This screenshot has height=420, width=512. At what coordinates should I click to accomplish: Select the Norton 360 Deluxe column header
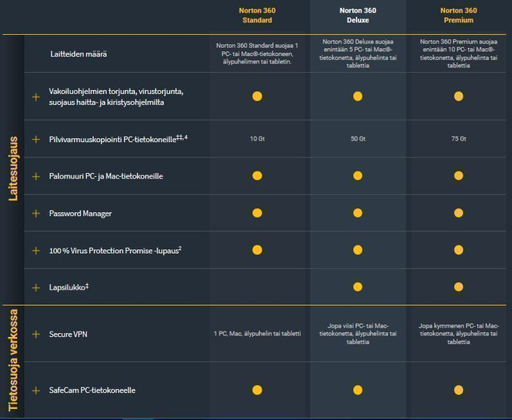358,16
